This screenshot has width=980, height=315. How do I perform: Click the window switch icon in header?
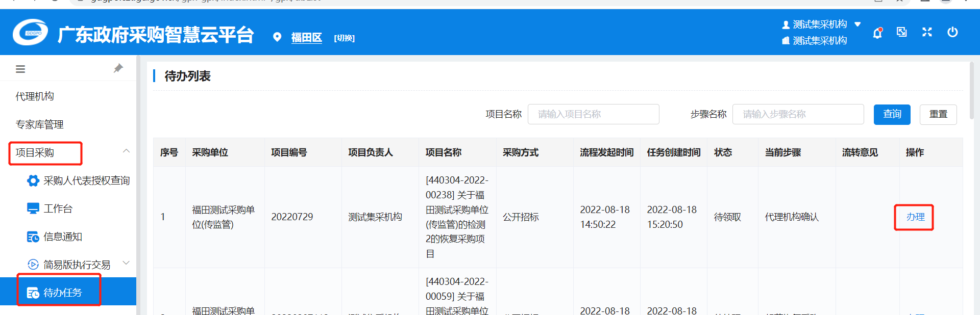(902, 32)
